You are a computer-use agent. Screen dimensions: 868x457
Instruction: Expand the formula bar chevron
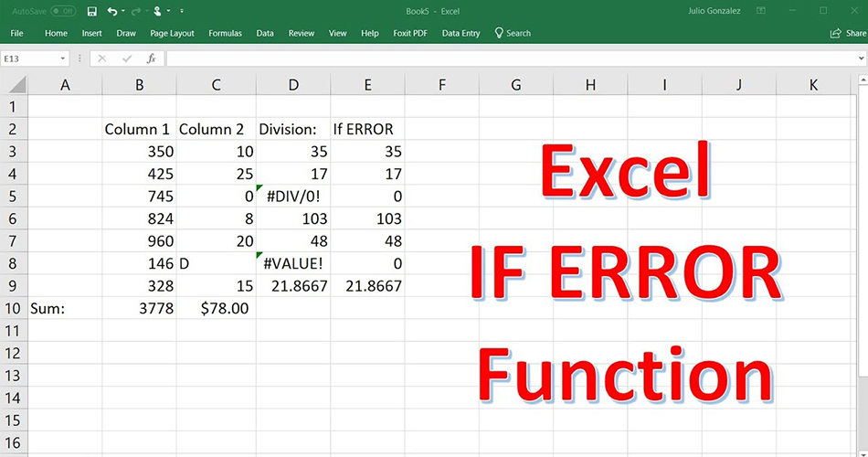pos(860,58)
